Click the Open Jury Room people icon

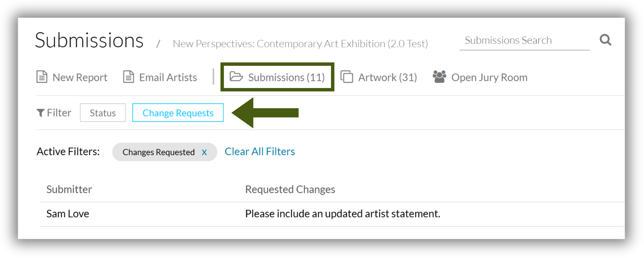tap(439, 77)
